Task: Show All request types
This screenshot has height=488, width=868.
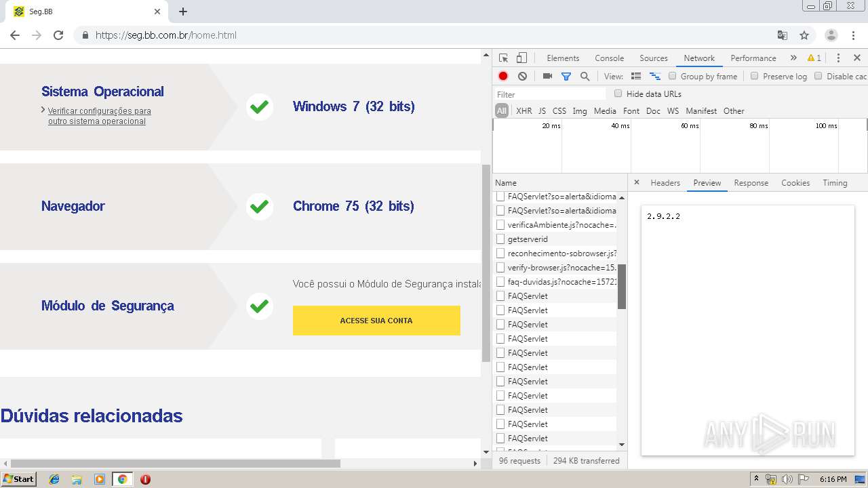Action: tap(501, 111)
